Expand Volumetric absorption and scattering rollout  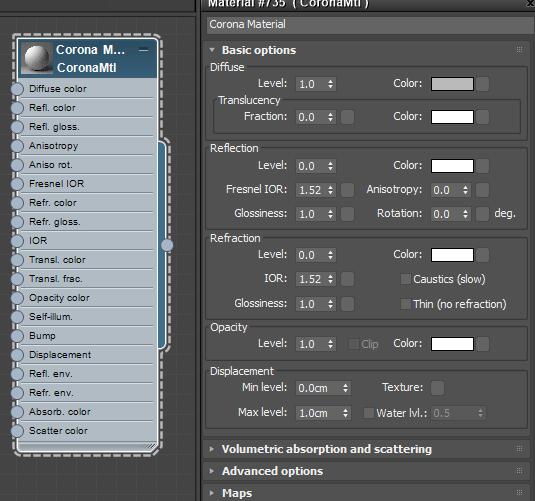click(212, 449)
